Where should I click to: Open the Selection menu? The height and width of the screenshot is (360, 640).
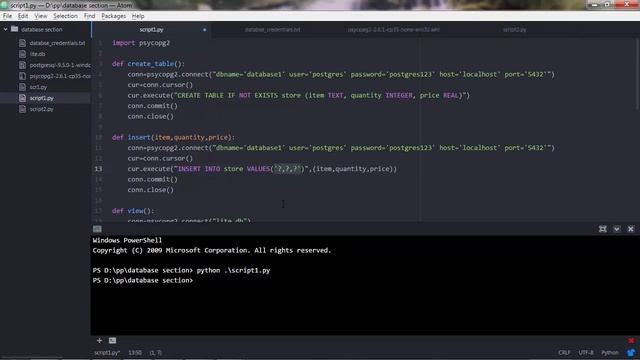tap(65, 16)
